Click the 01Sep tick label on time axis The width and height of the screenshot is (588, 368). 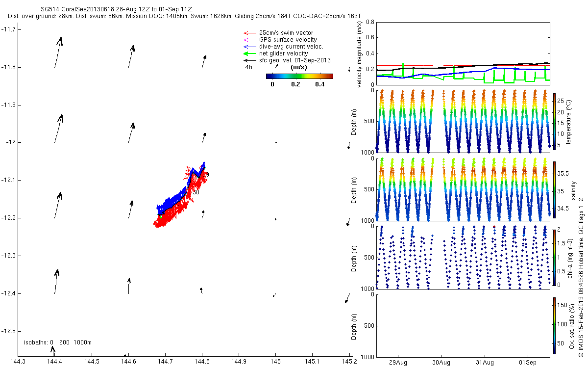pos(528,363)
